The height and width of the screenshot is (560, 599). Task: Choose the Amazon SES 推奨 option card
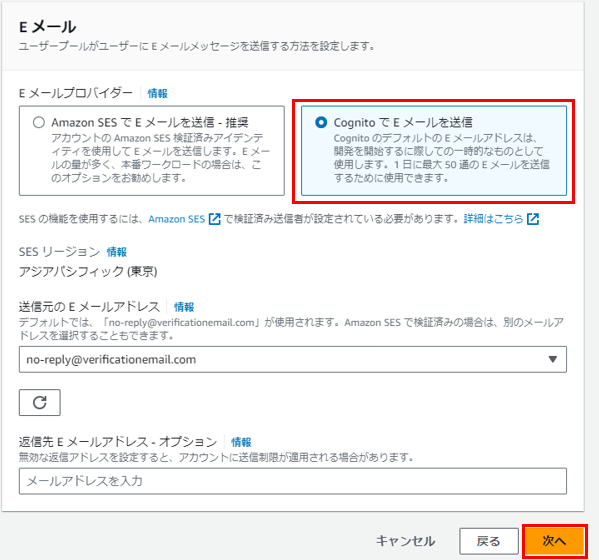pos(152,151)
